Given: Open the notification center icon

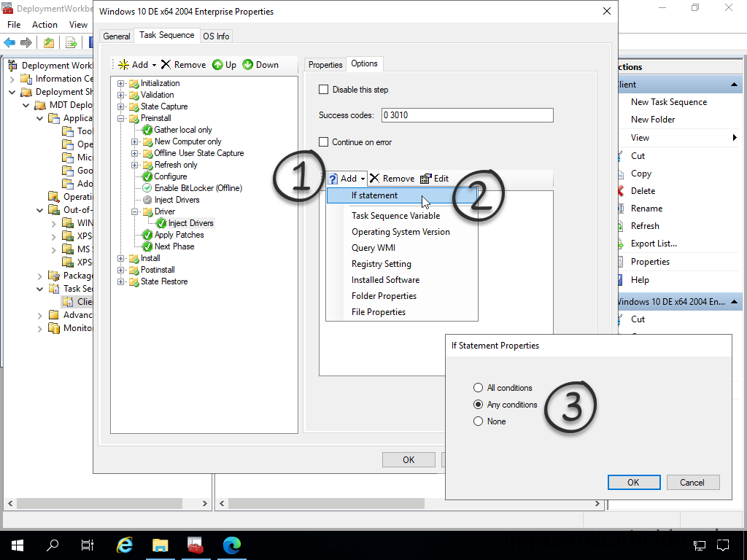Looking at the screenshot, I should 723,545.
